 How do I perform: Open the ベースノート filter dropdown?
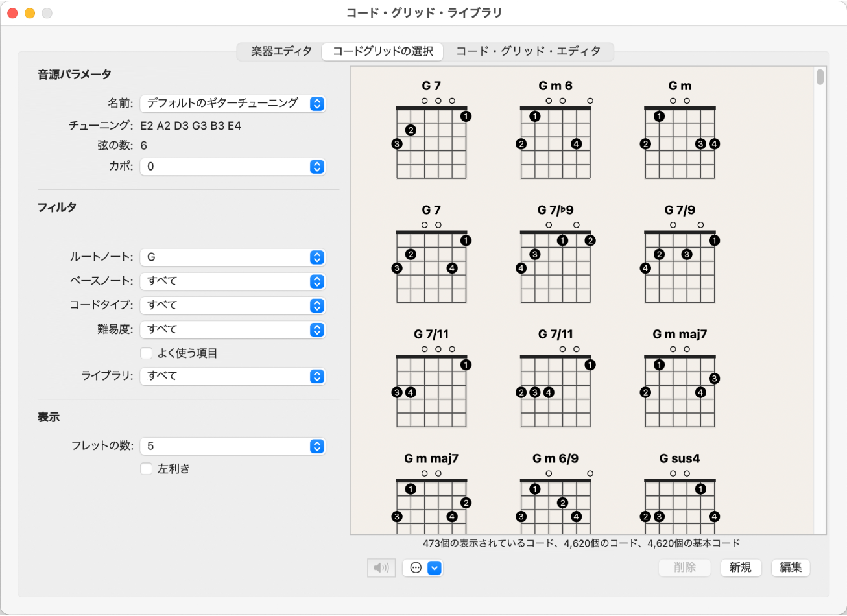pyautogui.click(x=316, y=281)
